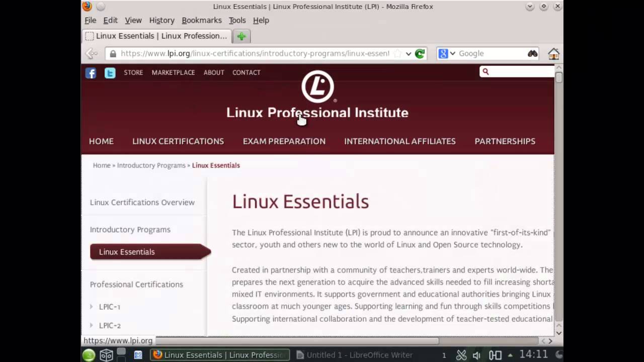Click the vertical scrollbar thumb

[x=558, y=77]
